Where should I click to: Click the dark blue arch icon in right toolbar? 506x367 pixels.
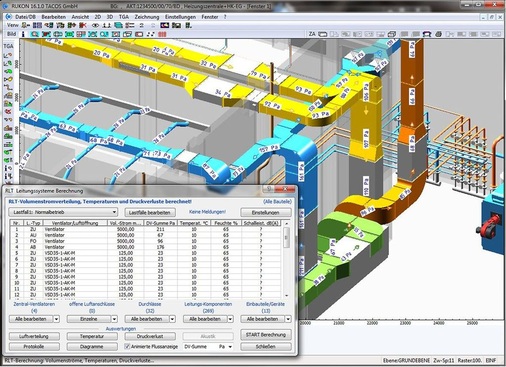coord(427,34)
